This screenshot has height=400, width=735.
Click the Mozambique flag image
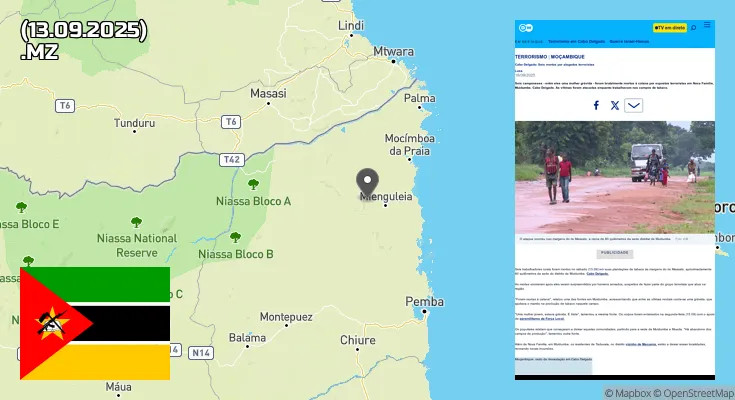click(95, 323)
